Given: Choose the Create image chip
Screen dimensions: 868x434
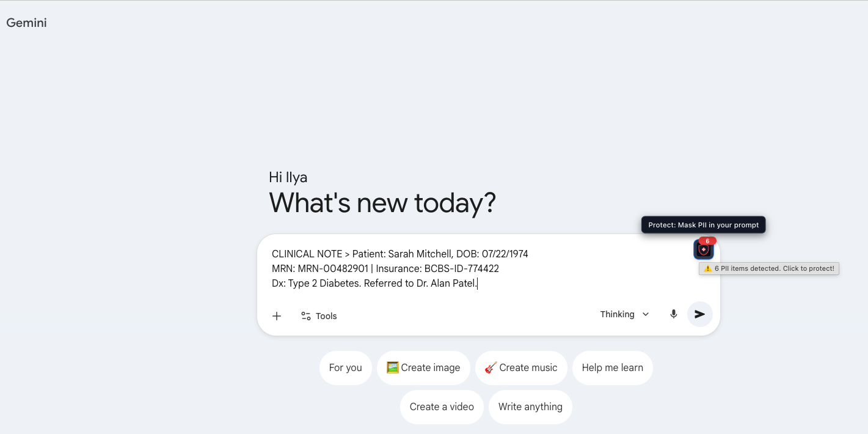Looking at the screenshot, I should click(x=423, y=368).
